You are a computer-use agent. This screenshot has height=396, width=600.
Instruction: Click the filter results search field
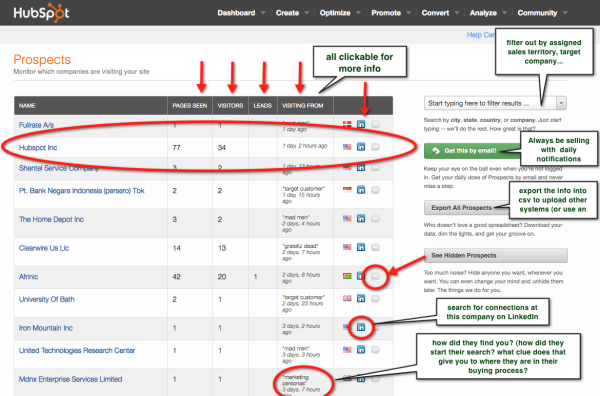[490, 103]
